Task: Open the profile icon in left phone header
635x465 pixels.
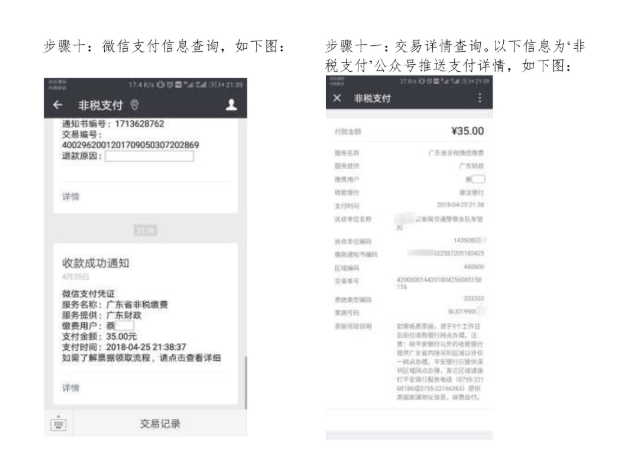Action: pyautogui.click(x=231, y=105)
